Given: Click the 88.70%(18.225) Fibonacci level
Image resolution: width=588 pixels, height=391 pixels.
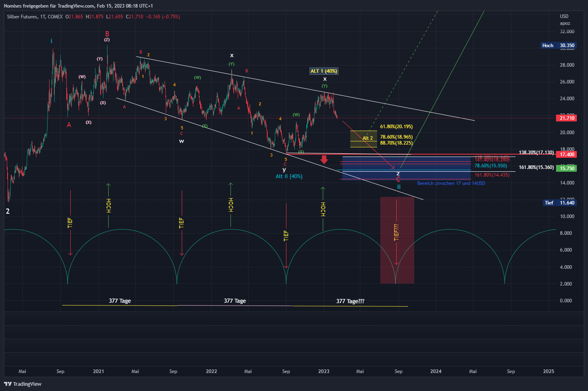Looking at the screenshot, I should pos(396,143).
